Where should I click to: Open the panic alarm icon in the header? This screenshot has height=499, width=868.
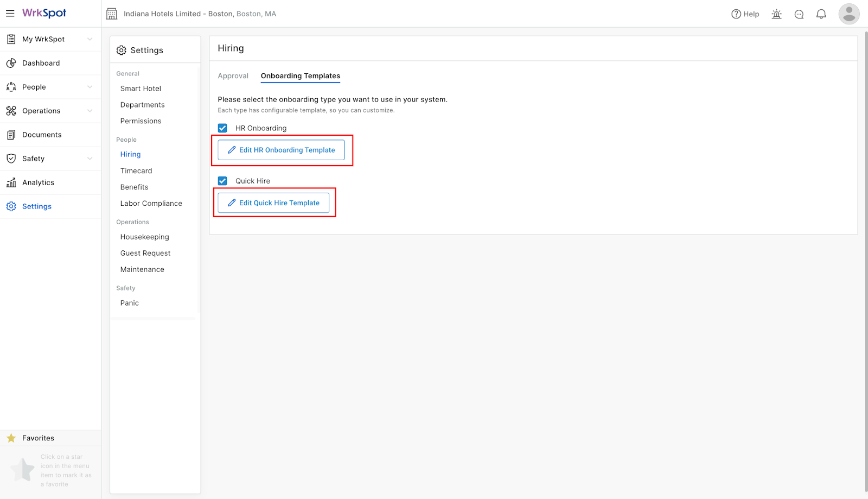(776, 14)
